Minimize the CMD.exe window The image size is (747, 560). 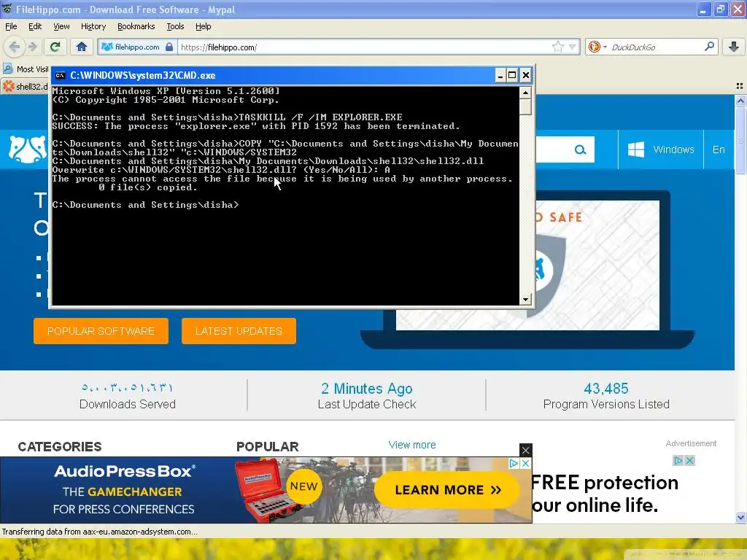pos(500,75)
